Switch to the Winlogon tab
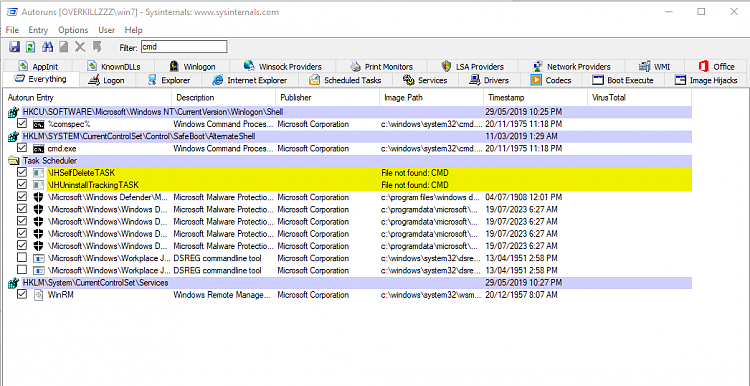The width and height of the screenshot is (750, 386). point(192,66)
